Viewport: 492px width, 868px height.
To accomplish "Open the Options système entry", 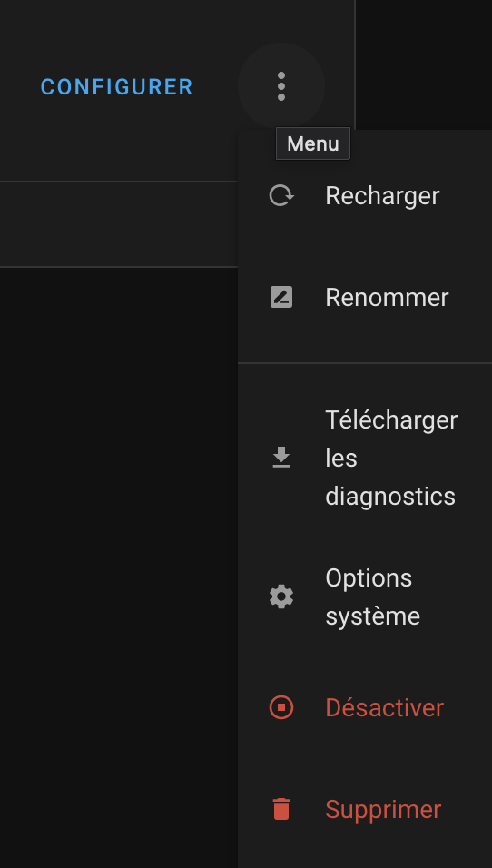I will click(x=365, y=597).
